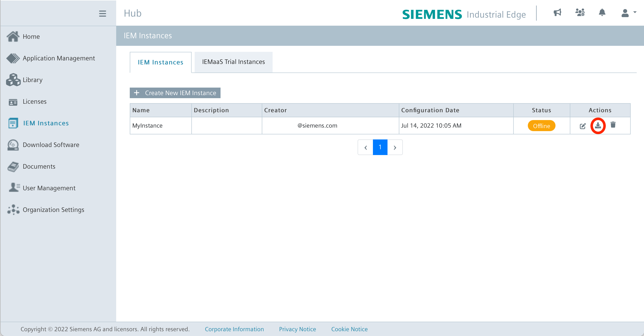The image size is (644, 336).
Task: Open Corporate Information footer link
Action: [x=234, y=329]
